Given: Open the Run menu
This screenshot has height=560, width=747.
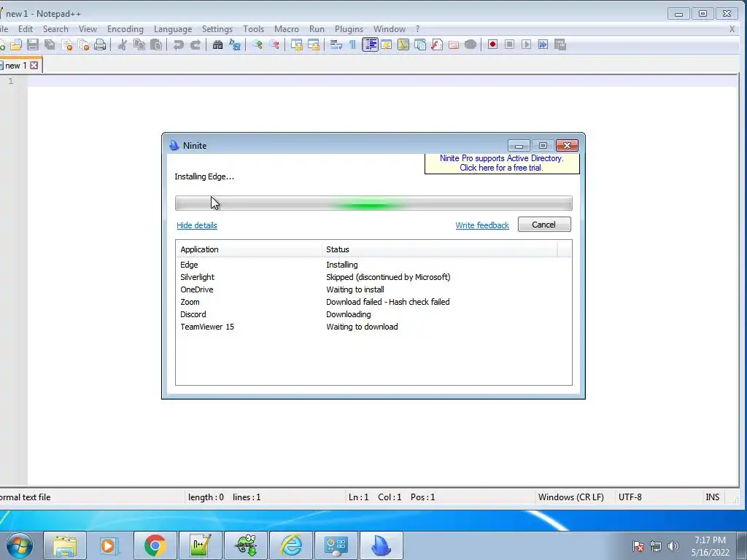Looking at the screenshot, I should (317, 29).
